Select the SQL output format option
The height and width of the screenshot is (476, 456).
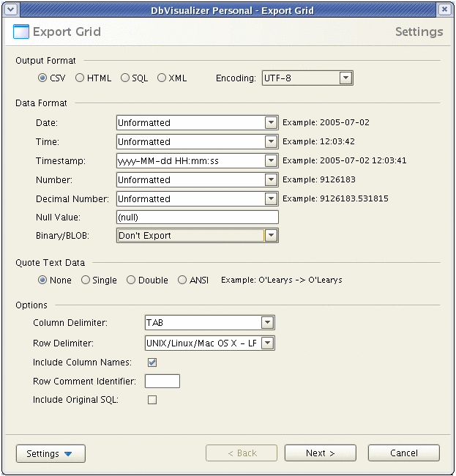(125, 78)
